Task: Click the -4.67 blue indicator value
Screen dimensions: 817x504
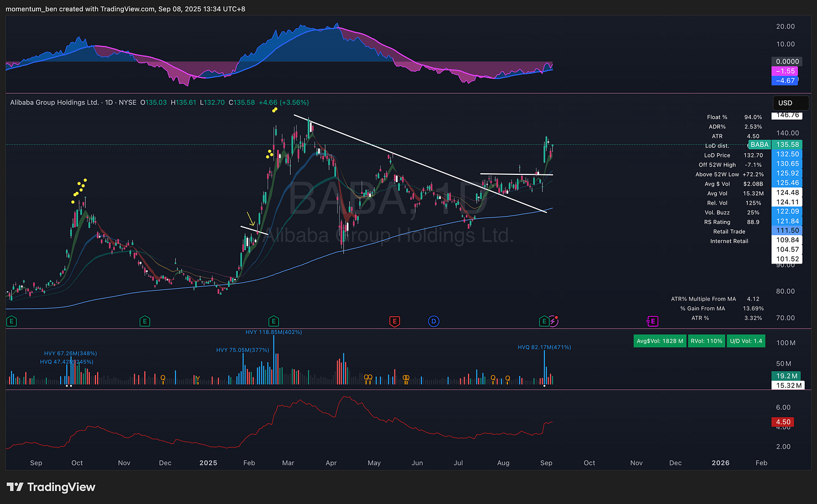Action: [785, 81]
